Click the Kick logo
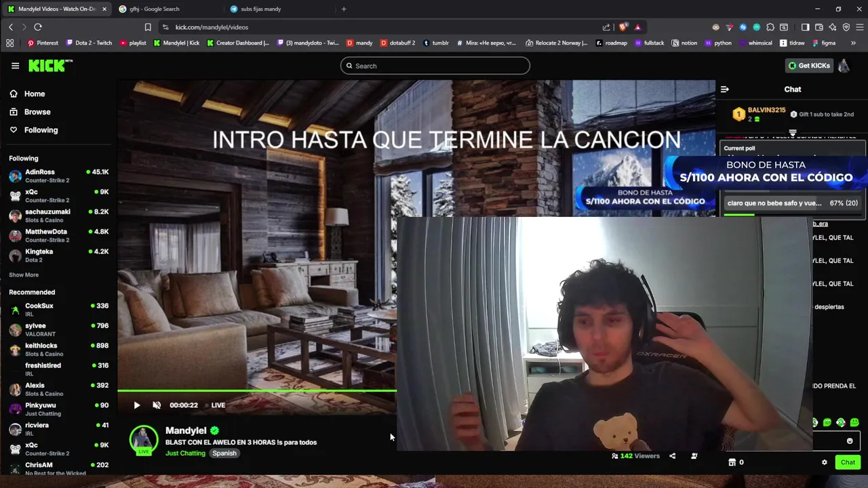This screenshot has height=488, width=868. pos(50,66)
